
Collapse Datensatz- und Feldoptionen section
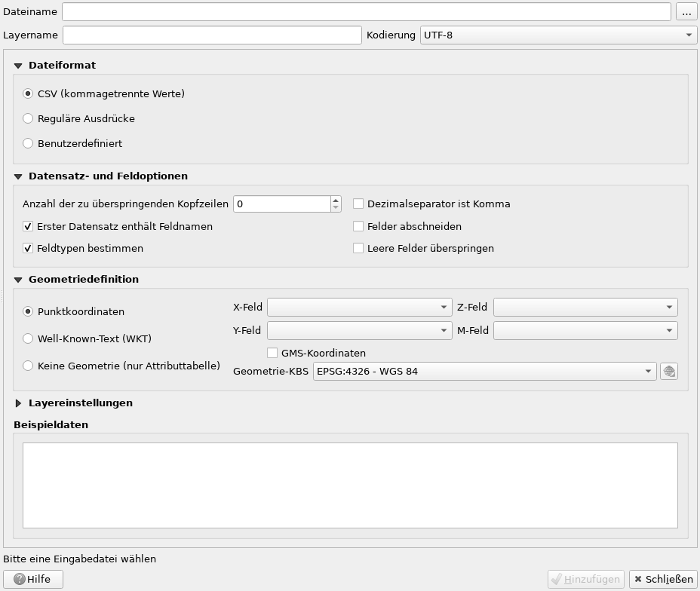click(18, 176)
